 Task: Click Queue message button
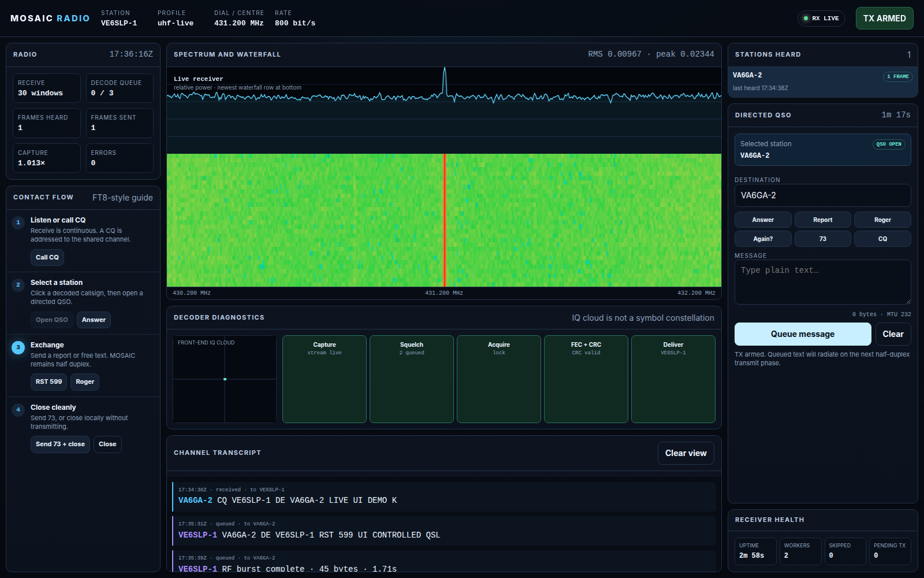(x=803, y=334)
